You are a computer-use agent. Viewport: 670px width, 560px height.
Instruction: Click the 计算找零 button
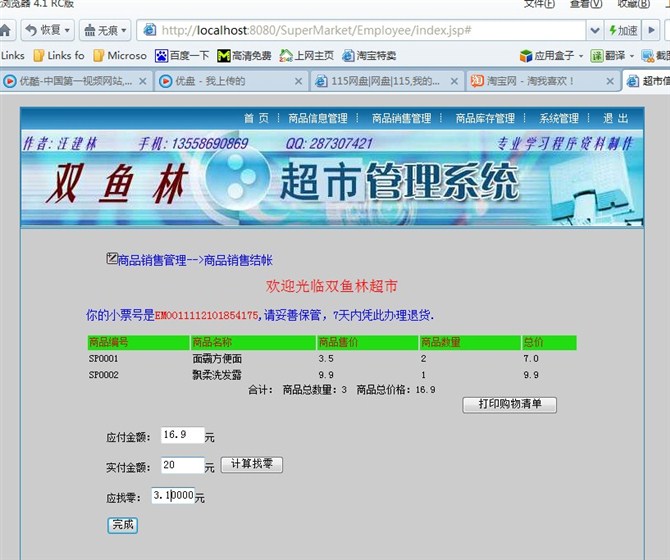tap(251, 465)
